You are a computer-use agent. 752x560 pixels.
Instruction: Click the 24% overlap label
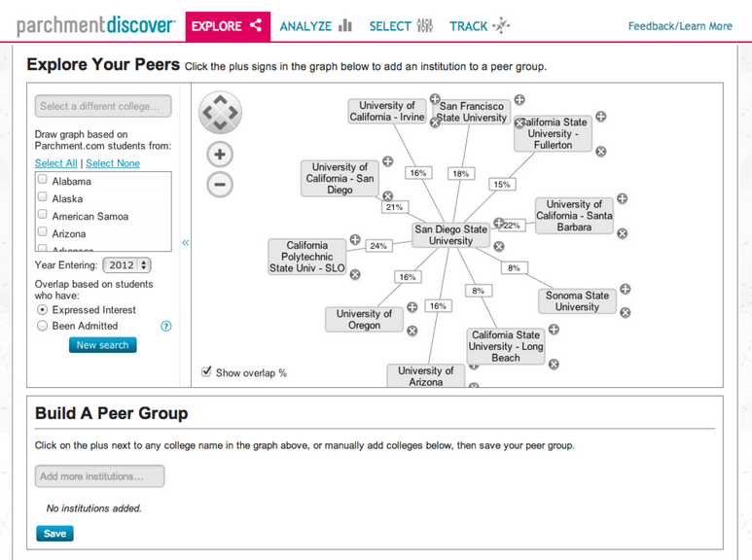(378, 246)
